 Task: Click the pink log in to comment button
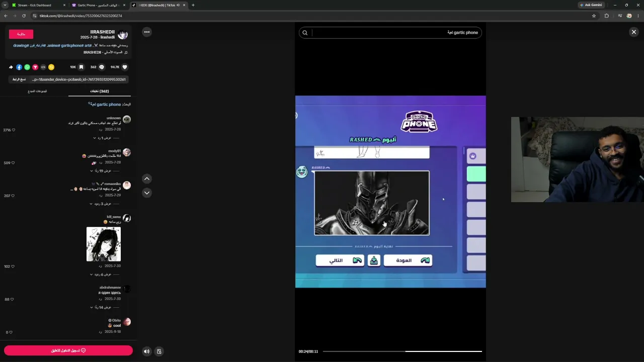[68, 350]
